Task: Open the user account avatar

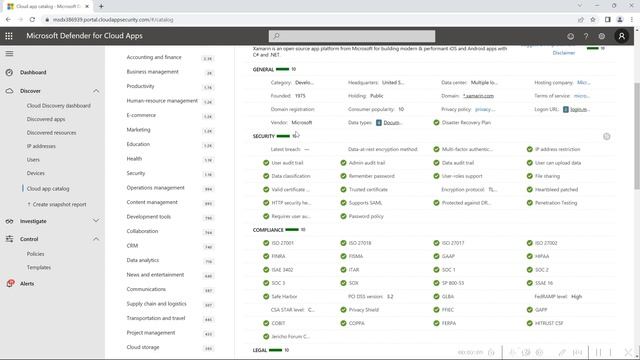Action: [x=621, y=36]
